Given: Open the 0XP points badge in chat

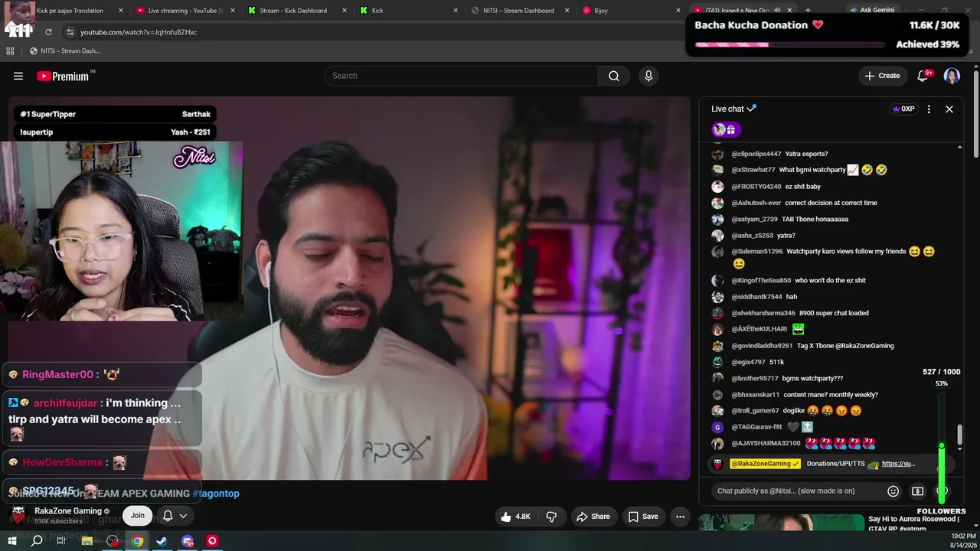Looking at the screenshot, I should (x=904, y=109).
